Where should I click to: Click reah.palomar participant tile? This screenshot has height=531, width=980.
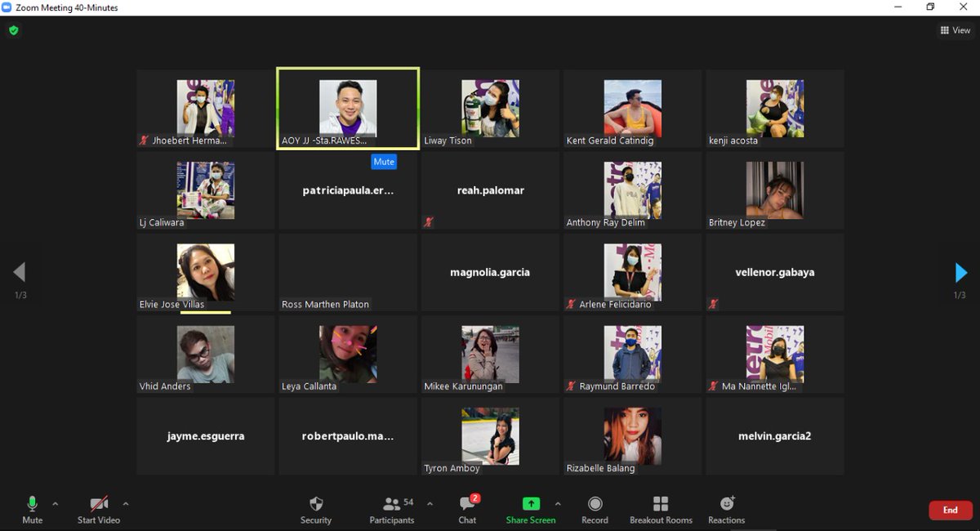490,190
